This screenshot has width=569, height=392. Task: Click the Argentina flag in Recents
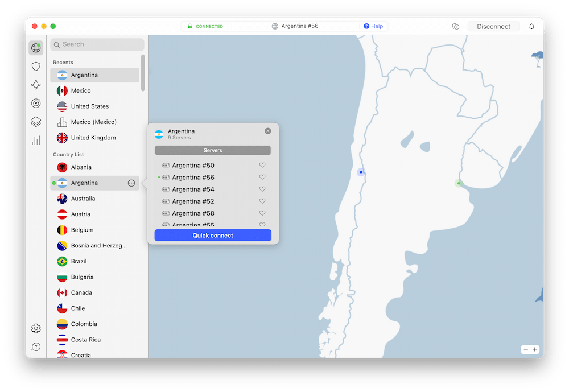(62, 75)
